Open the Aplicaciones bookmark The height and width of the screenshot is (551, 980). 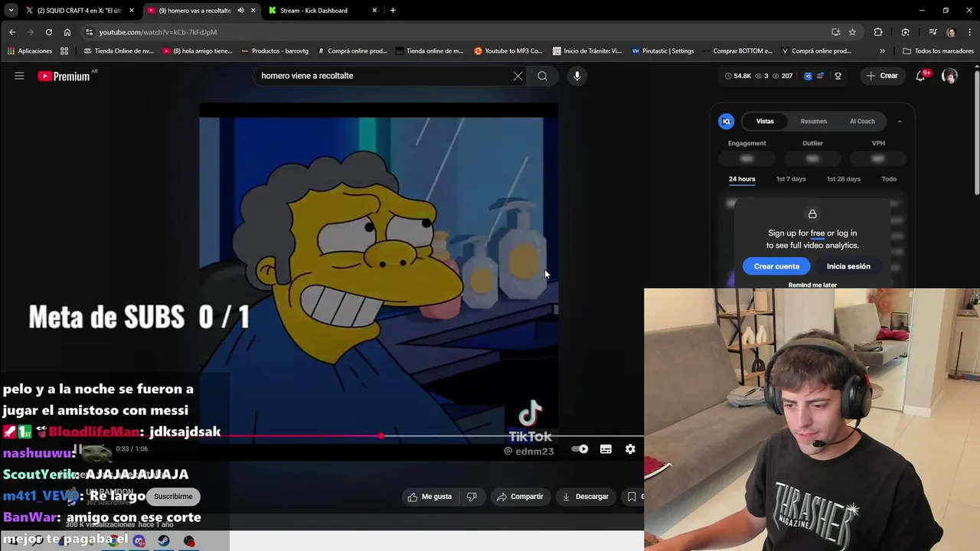(29, 51)
